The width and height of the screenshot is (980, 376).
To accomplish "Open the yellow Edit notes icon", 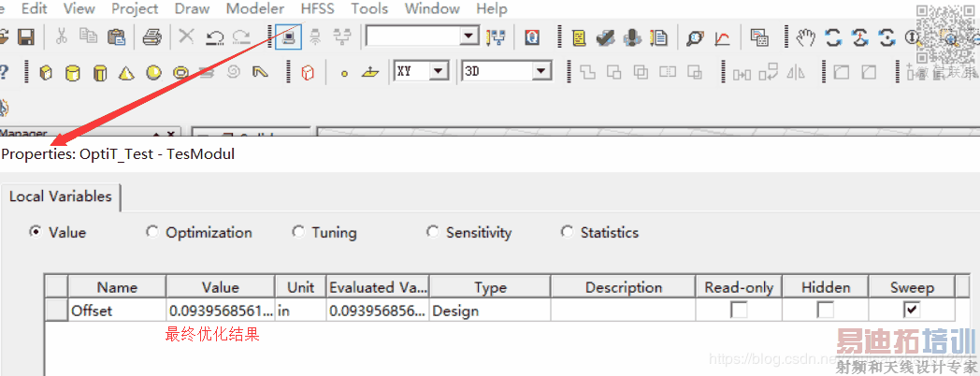I will click(x=580, y=37).
